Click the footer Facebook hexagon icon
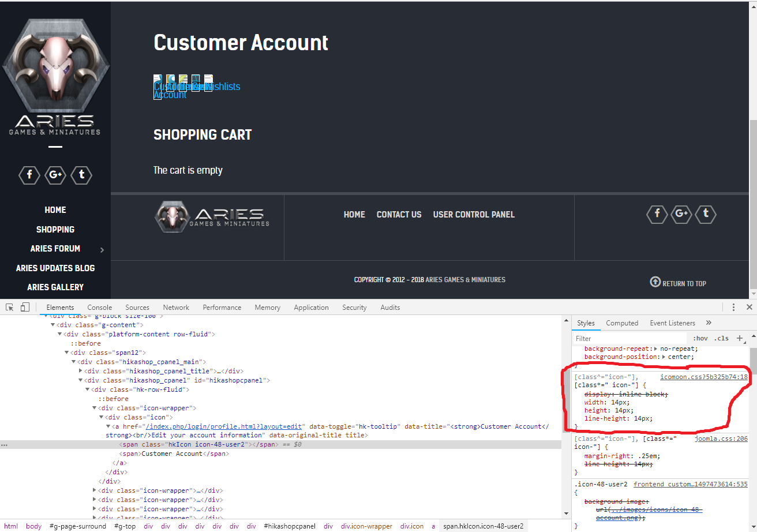The height and width of the screenshot is (532, 757). tap(657, 214)
